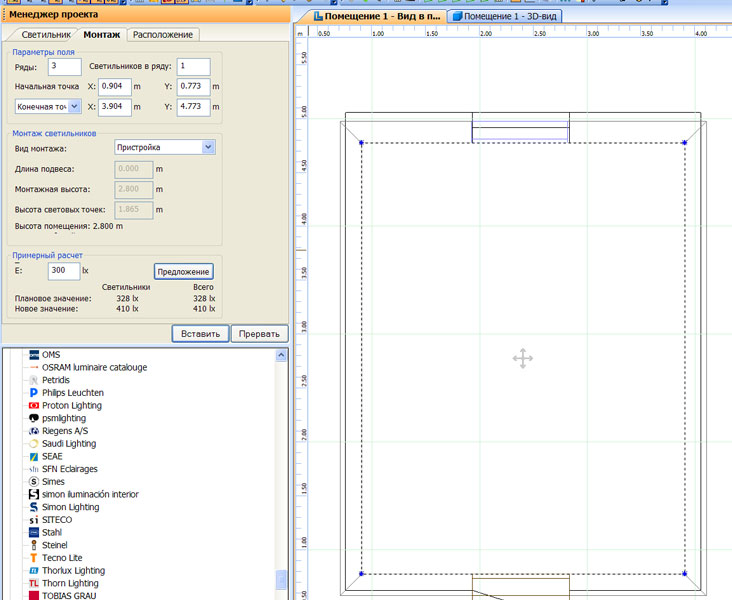This screenshot has width=732, height=600.
Task: Click the OSRAM luminaire catalogue icon
Action: click(x=33, y=367)
